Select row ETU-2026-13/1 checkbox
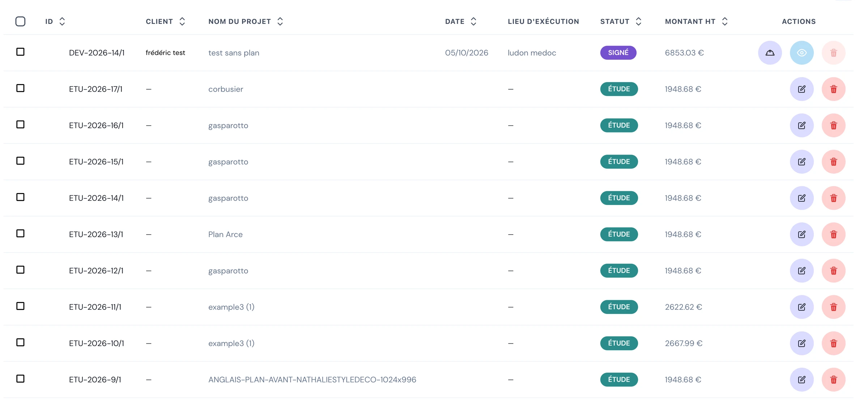The height and width of the screenshot is (403, 868). point(20,234)
